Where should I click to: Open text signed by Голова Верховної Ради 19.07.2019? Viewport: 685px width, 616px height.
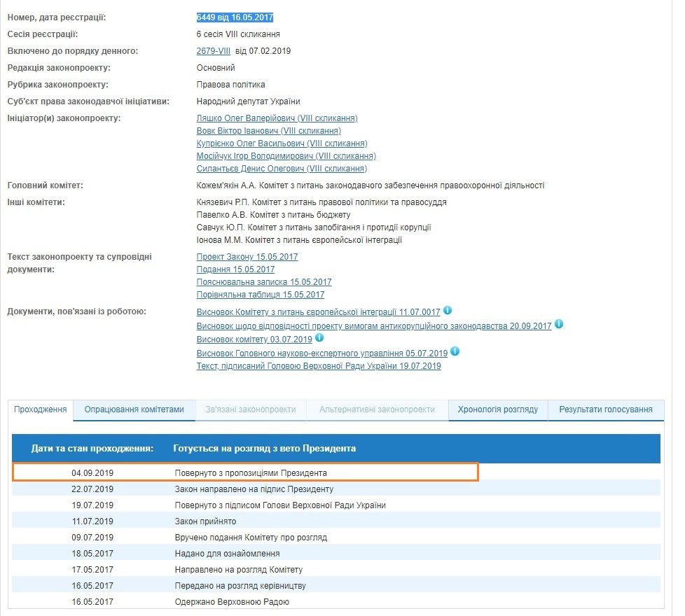(319, 366)
